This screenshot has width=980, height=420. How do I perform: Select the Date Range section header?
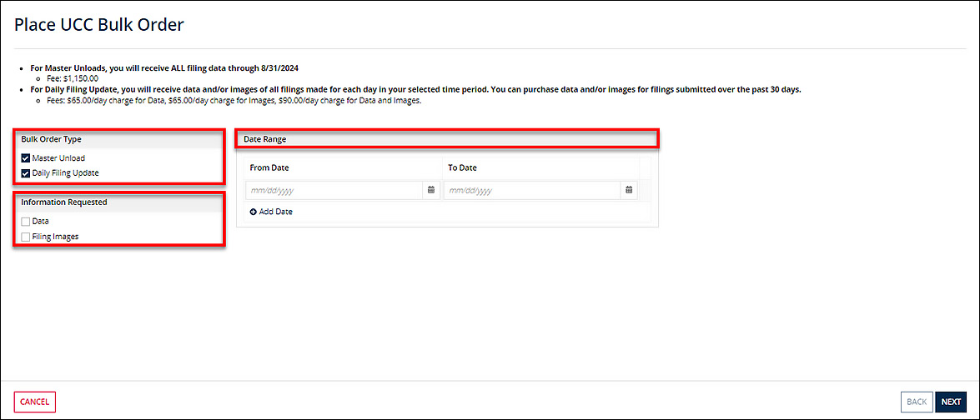point(265,139)
